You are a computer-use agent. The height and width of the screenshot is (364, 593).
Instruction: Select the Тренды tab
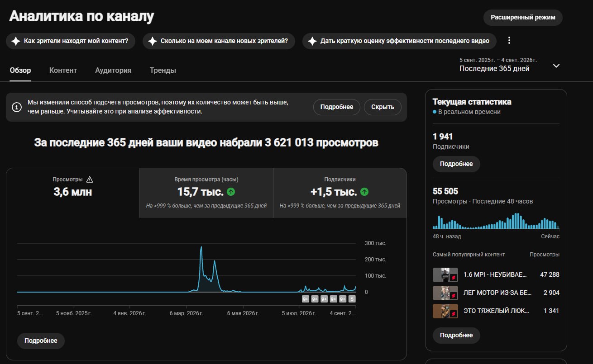click(x=163, y=70)
